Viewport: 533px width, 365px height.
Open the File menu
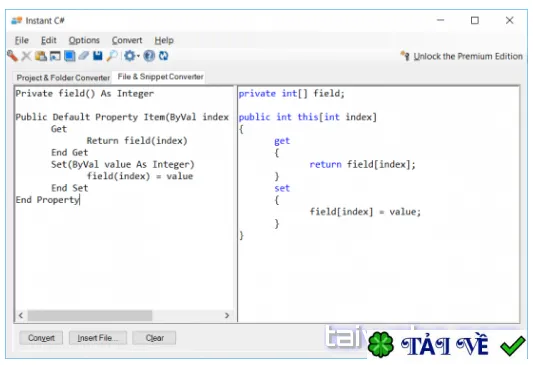pyautogui.click(x=22, y=40)
